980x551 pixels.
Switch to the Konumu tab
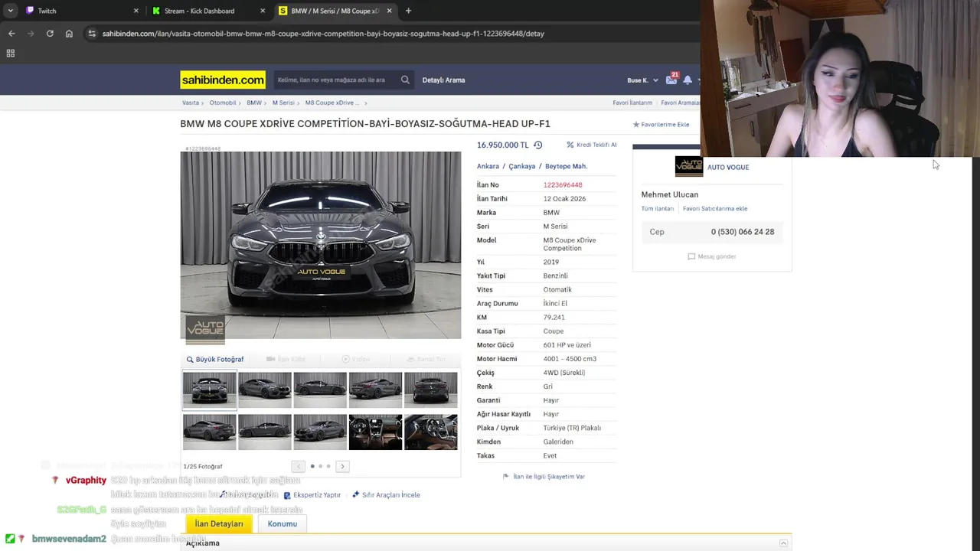(283, 523)
